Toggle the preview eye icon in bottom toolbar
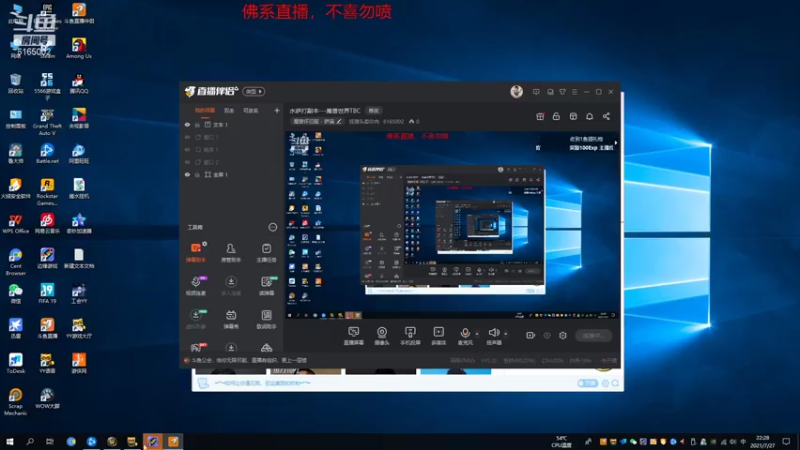Screen dimensions: 800x450 click(x=547, y=335)
